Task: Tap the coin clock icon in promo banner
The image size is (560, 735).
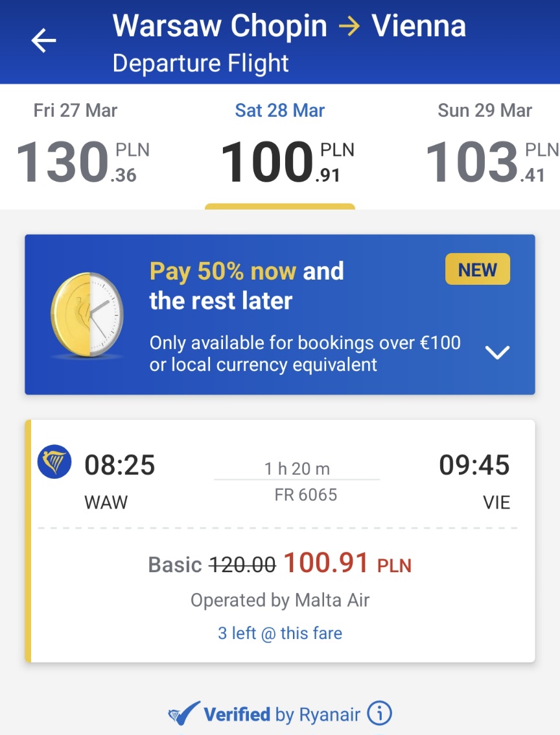Action: tap(87, 315)
